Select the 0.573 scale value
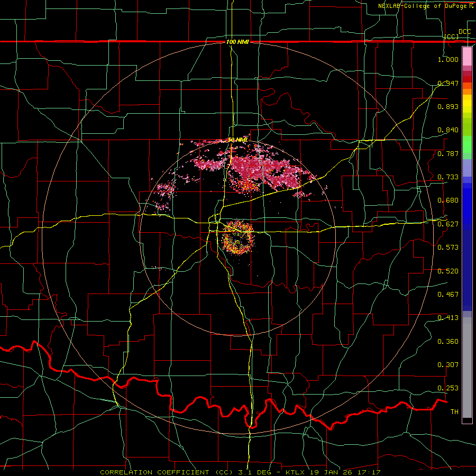 pyautogui.click(x=448, y=248)
